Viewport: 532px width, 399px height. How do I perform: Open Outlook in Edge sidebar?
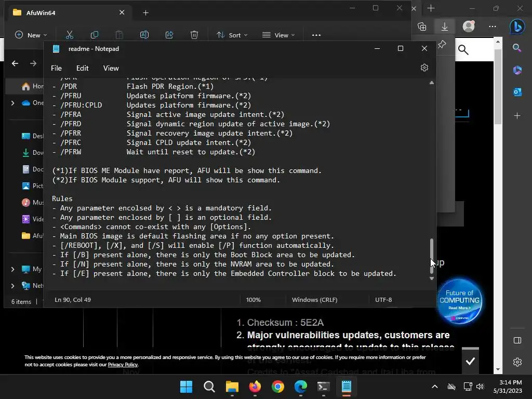pyautogui.click(x=517, y=92)
